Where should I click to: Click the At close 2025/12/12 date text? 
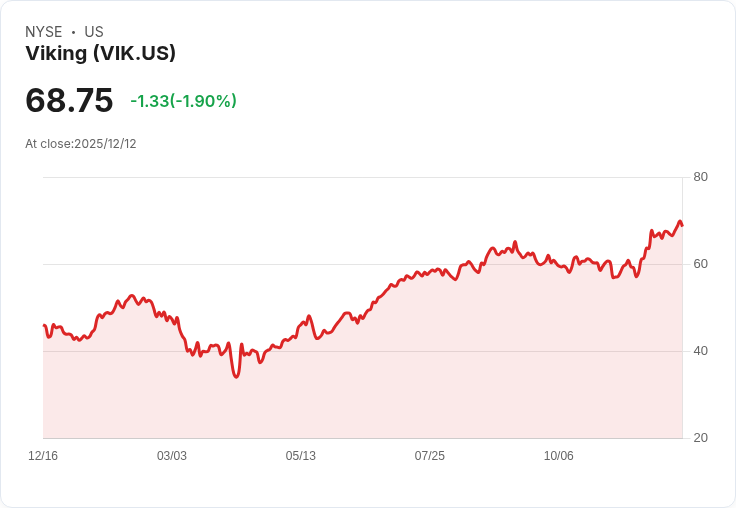[x=81, y=144]
